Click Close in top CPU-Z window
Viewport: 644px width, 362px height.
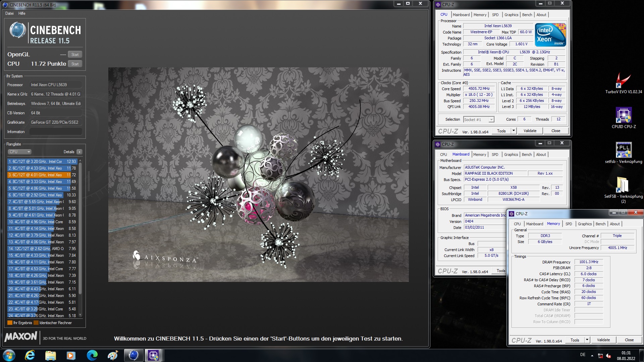click(x=556, y=131)
